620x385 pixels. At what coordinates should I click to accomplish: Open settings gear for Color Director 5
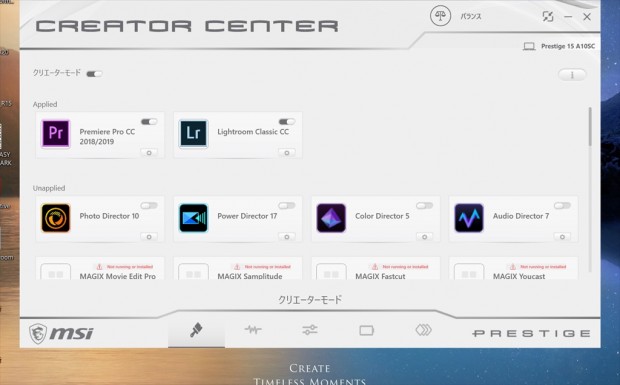(424, 237)
